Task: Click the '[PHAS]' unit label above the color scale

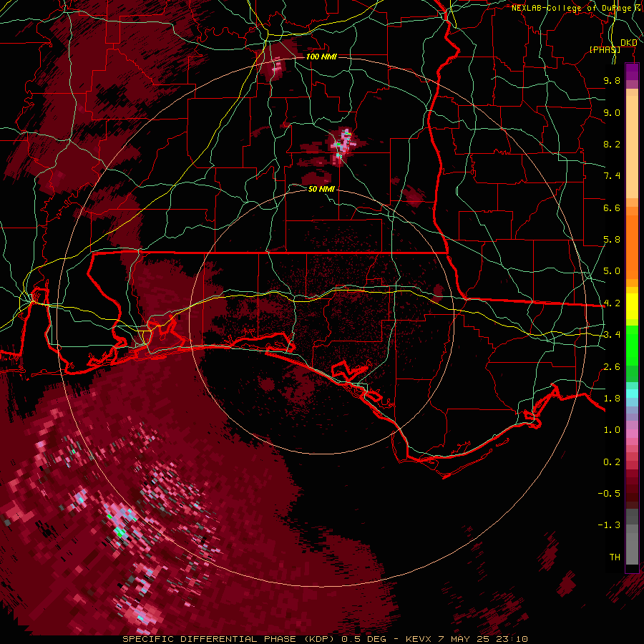Action: [x=605, y=49]
